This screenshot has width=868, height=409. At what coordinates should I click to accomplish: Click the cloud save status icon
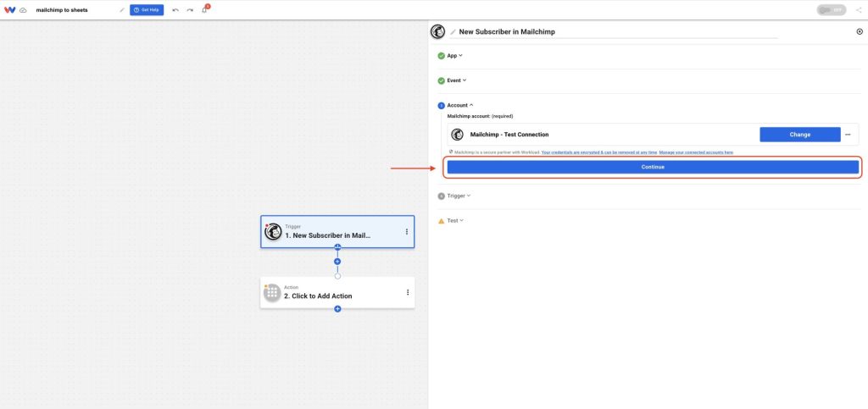point(23,10)
